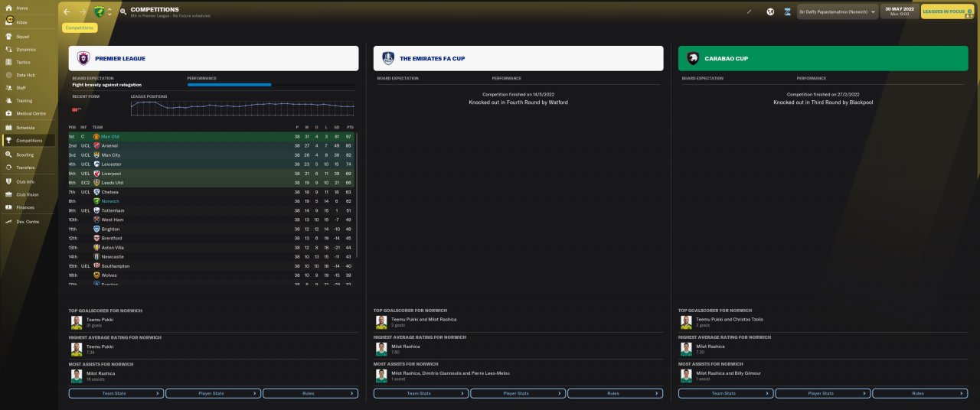Viewport: 980px width, 410px height.
Task: Open the Carabao Cup header card
Action: tap(823, 58)
